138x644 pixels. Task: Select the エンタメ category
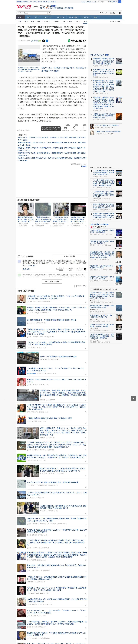[x=47, y=21]
